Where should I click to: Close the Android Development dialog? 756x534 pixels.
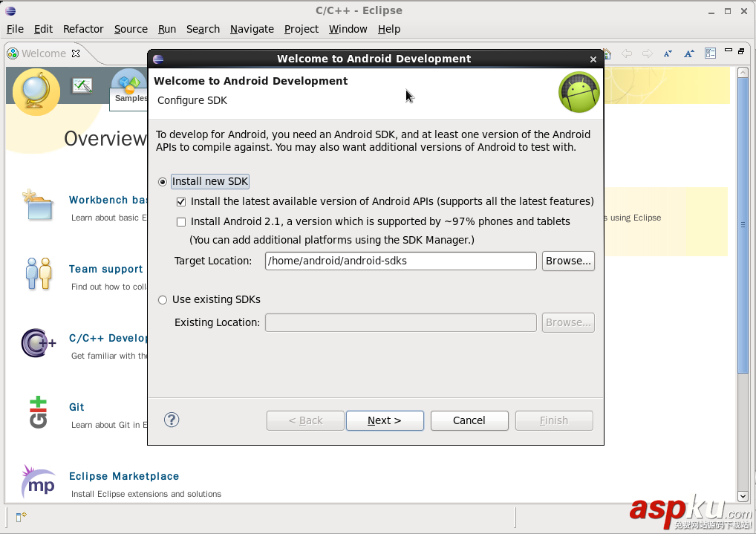coord(593,59)
